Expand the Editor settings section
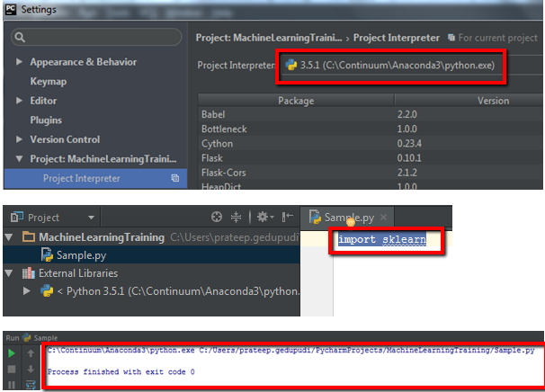Screen dimensions: 545x392 click(20, 101)
